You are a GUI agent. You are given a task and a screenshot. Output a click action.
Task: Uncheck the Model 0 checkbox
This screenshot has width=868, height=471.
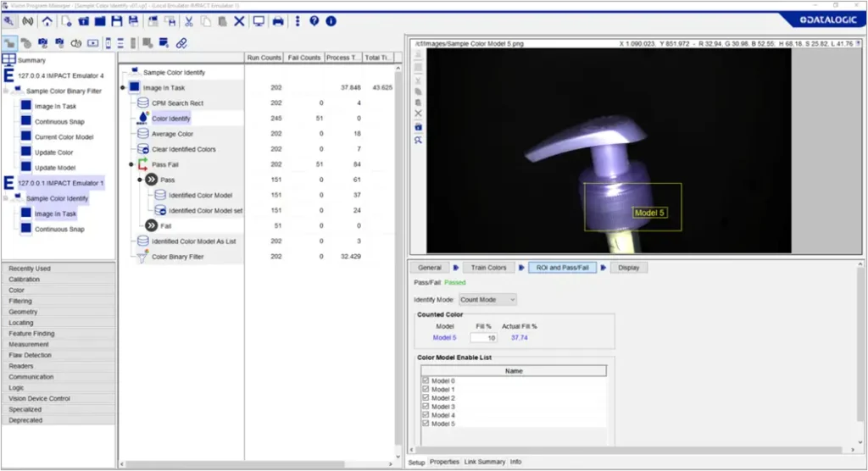pos(426,381)
